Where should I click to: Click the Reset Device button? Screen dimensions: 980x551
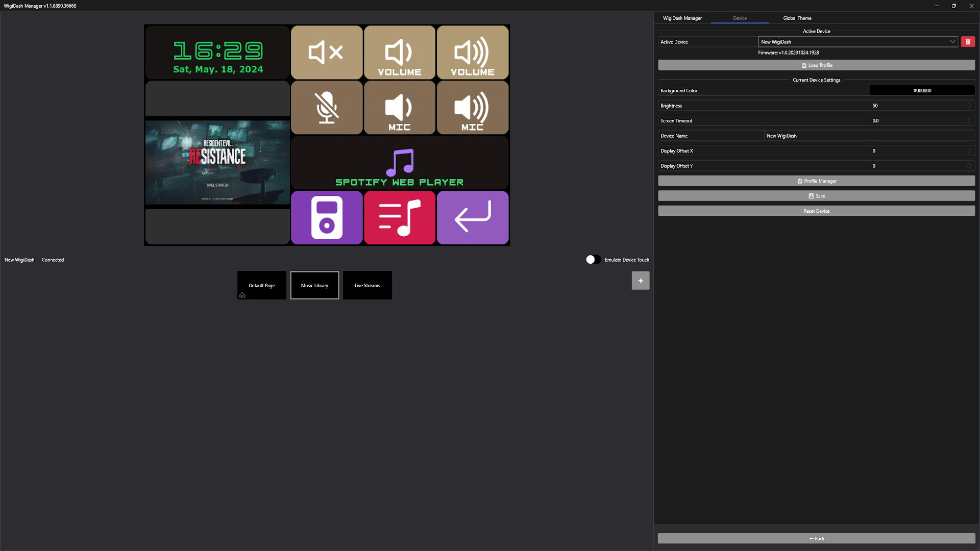pos(816,211)
